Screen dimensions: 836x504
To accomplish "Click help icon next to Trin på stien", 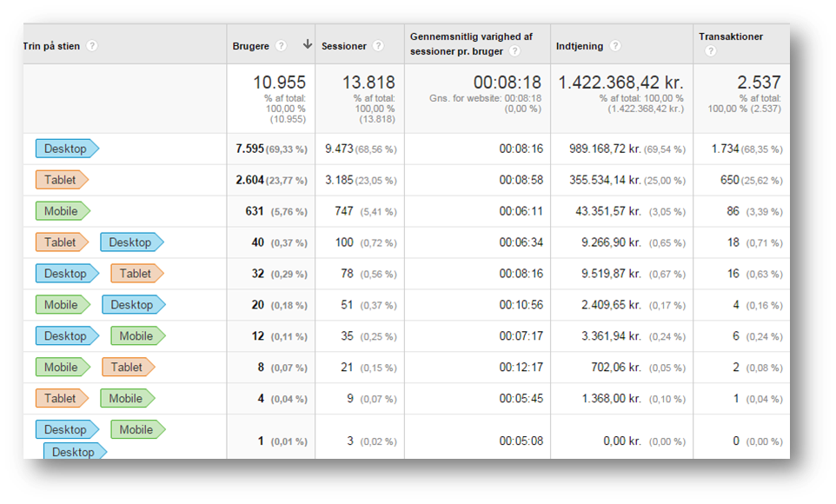I will click(x=92, y=46).
